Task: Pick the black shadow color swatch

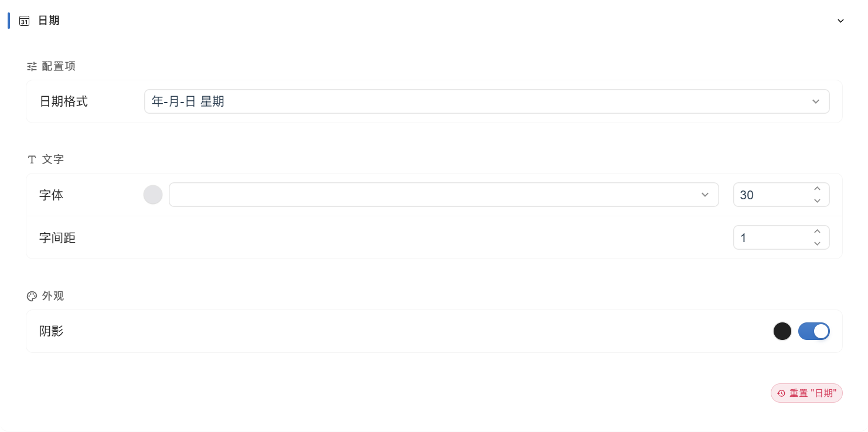Action: 782,331
